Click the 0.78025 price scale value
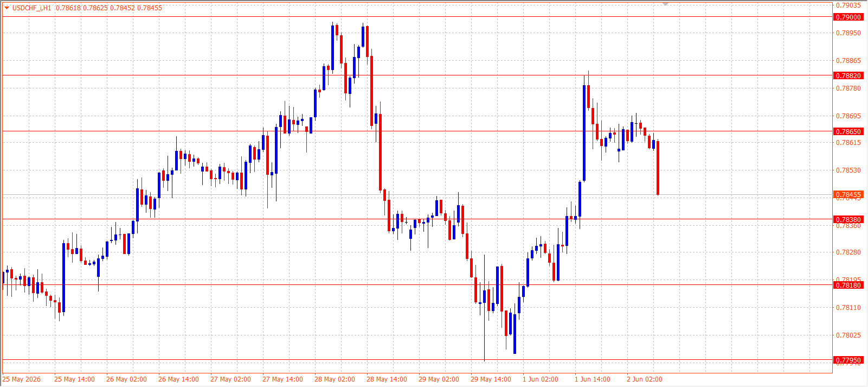This screenshot has height=387, width=868. click(x=848, y=335)
